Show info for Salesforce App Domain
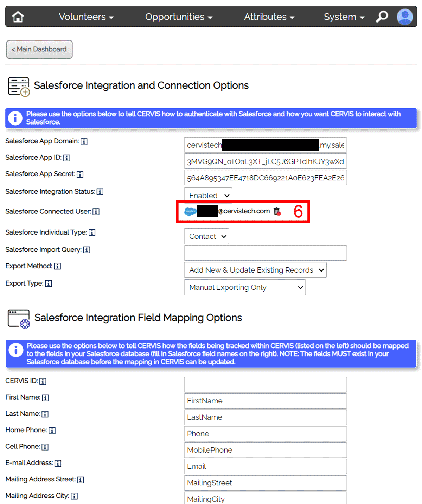The width and height of the screenshot is (422, 504). [x=84, y=141]
